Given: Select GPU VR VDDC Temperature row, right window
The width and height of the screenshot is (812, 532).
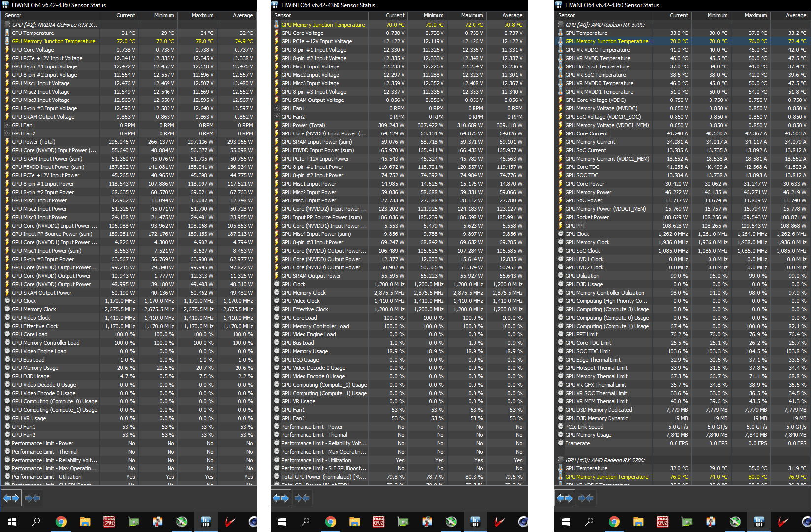Looking at the screenshot, I should [682, 50].
